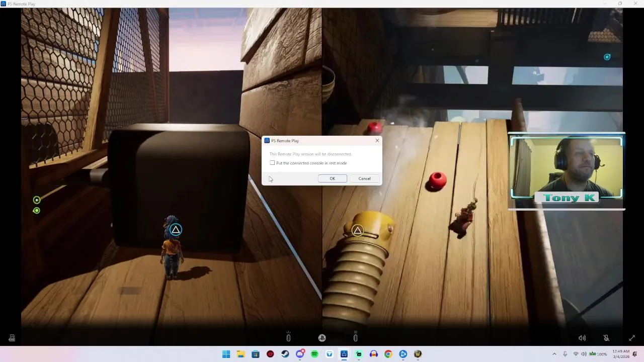Click the system tray microphone icon
The image size is (644, 362).
565,354
